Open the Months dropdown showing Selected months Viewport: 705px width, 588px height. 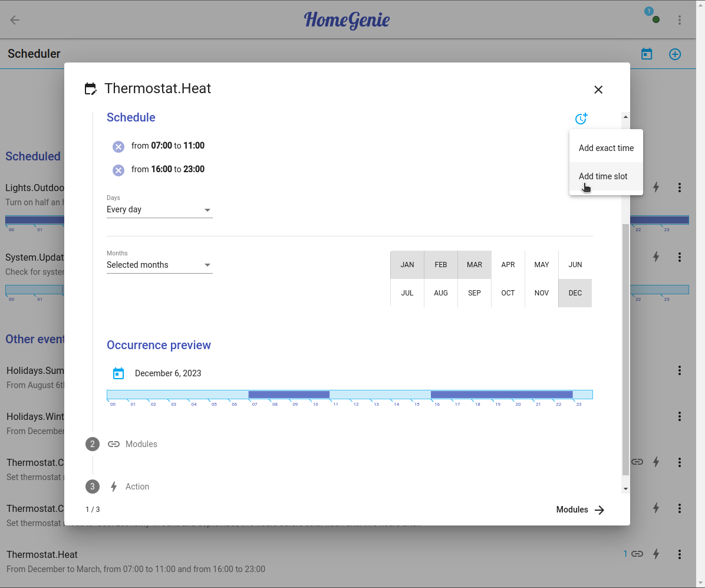tap(159, 265)
